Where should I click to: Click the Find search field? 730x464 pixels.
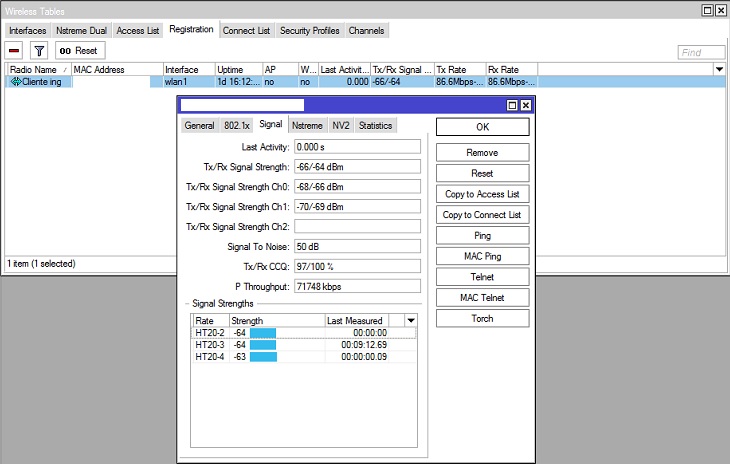click(701, 52)
